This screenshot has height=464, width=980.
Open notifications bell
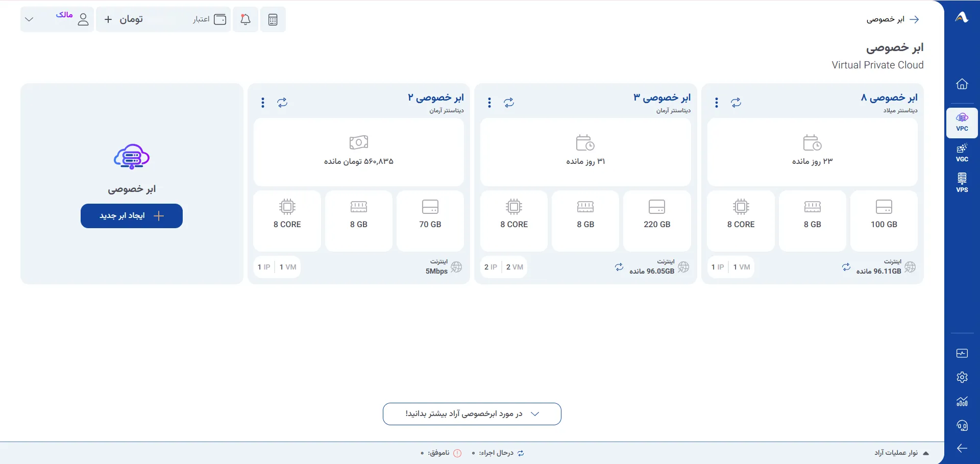coord(246,19)
